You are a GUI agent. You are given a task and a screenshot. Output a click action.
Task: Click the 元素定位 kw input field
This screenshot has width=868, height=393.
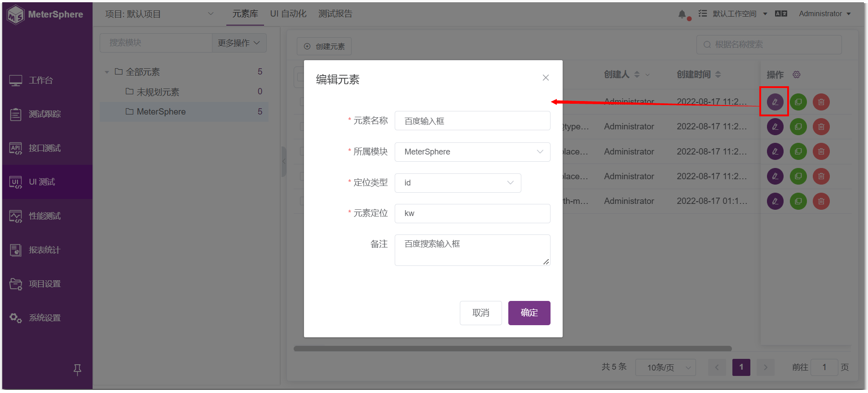click(x=472, y=213)
